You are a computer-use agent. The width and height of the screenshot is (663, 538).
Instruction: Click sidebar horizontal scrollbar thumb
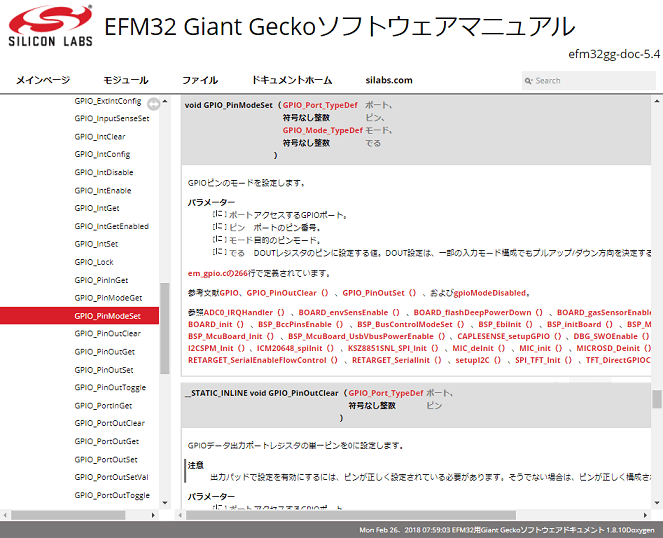[x=68, y=515]
